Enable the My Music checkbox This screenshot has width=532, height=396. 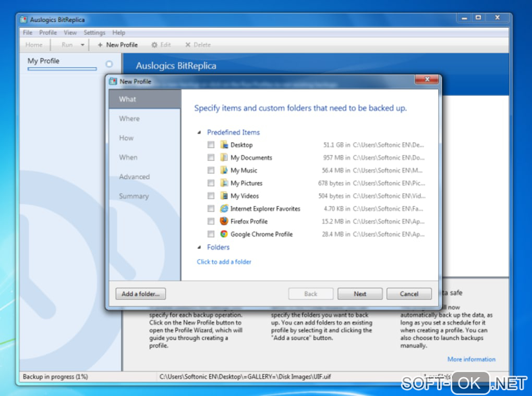point(211,170)
